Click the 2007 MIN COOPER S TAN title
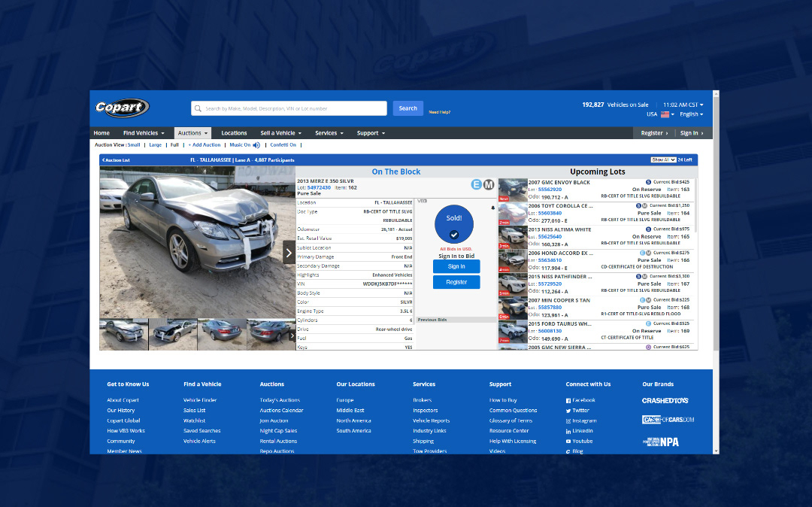 [x=559, y=300]
